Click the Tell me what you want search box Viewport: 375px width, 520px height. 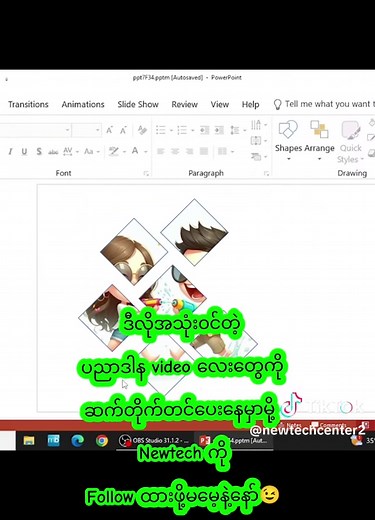click(x=323, y=104)
